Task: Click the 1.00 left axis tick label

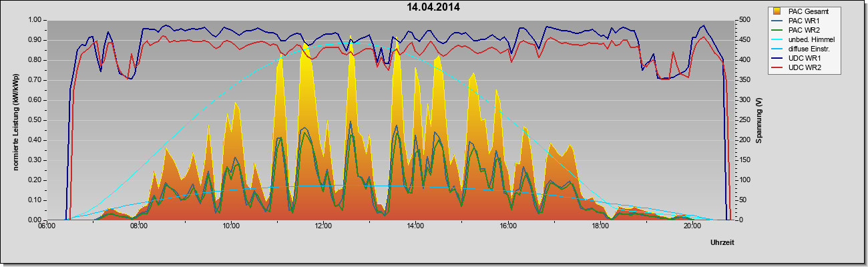Action: coord(35,20)
